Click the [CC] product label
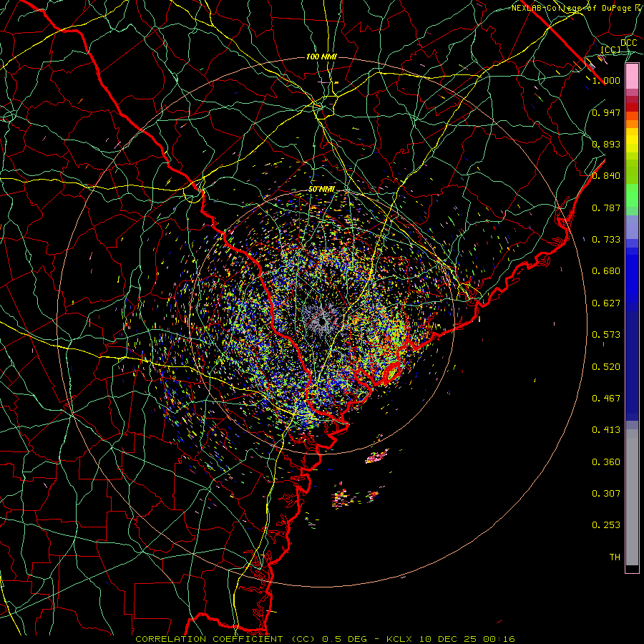644x644 pixels. pyautogui.click(x=610, y=49)
